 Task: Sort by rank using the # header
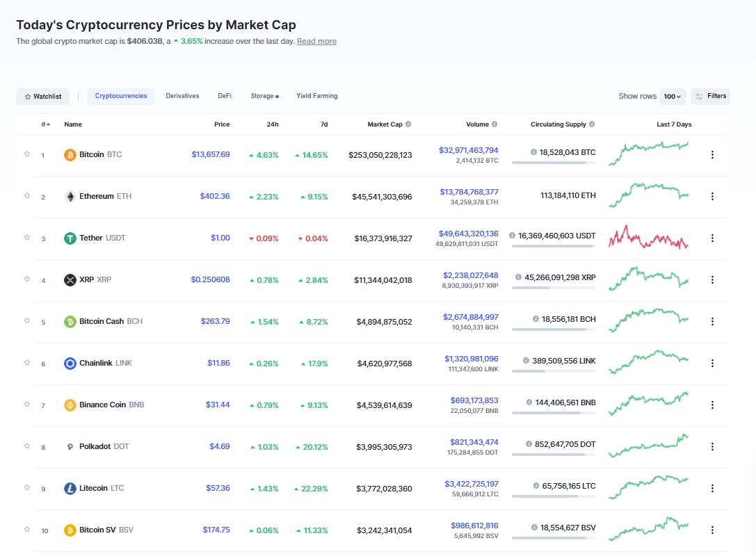click(x=46, y=124)
